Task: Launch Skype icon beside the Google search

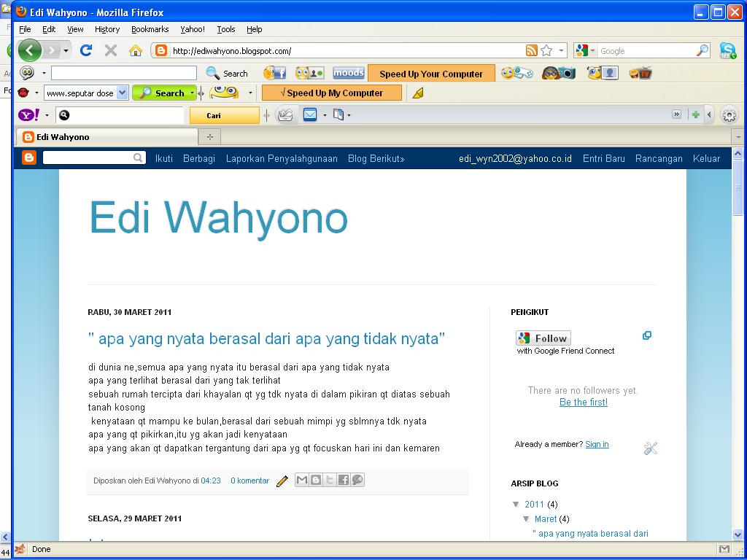Action: pos(727,50)
